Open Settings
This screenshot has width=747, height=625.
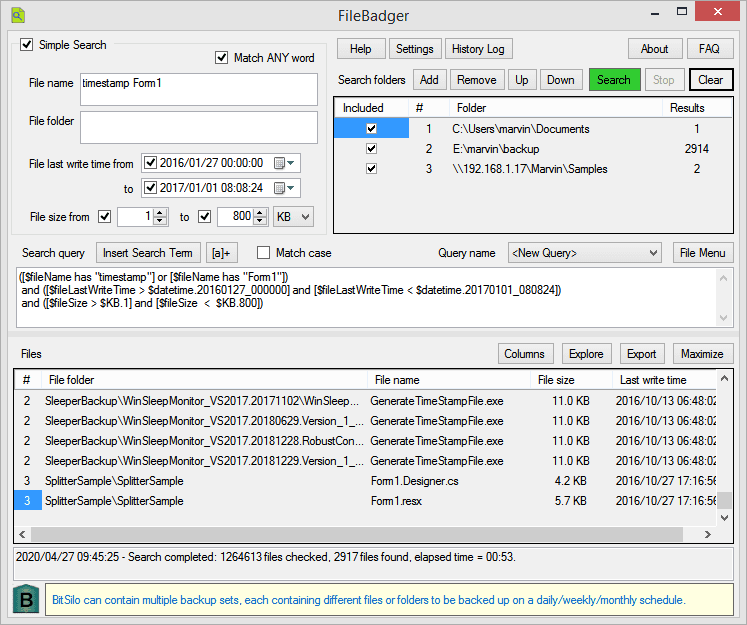pyautogui.click(x=415, y=49)
